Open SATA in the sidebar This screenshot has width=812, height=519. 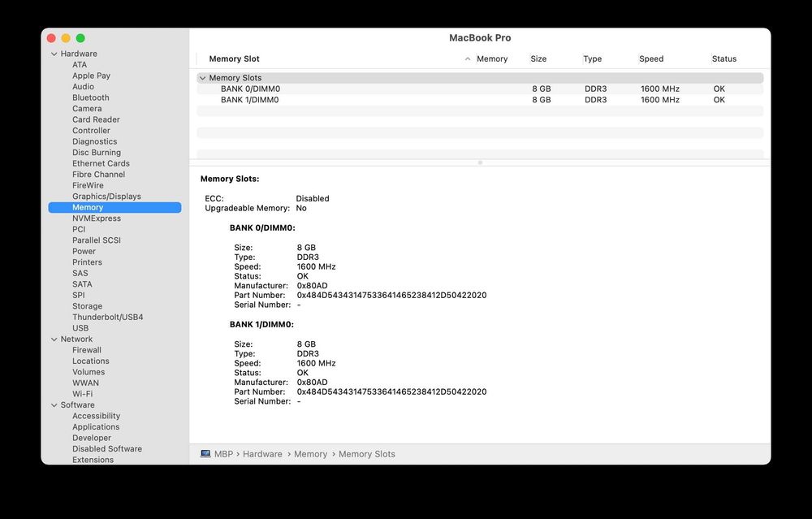click(82, 284)
